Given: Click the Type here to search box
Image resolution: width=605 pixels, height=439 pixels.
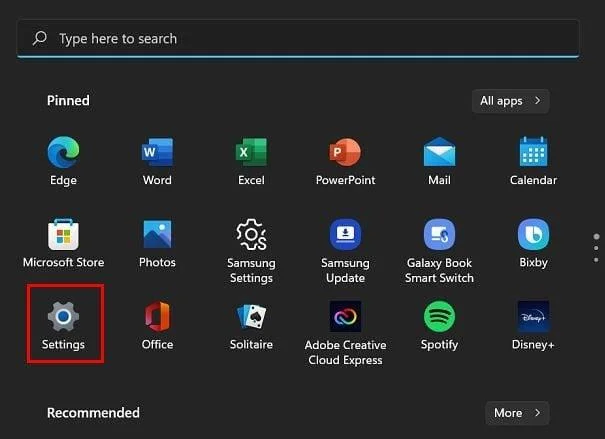Looking at the screenshot, I should pos(298,39).
